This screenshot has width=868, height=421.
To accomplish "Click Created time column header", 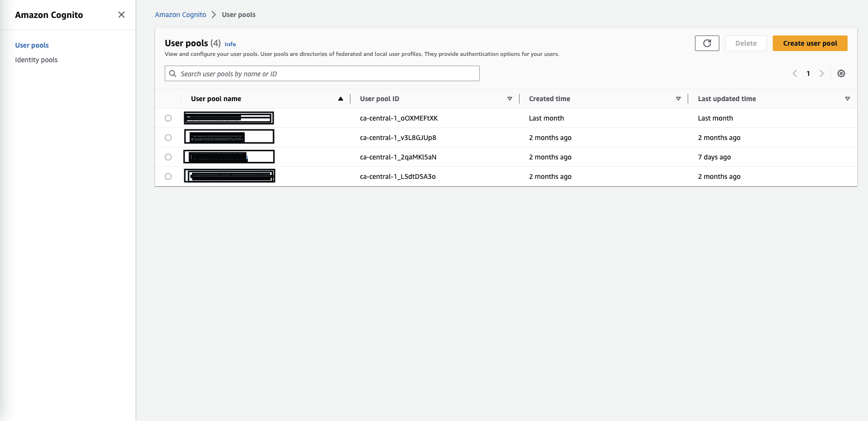I will [x=550, y=99].
